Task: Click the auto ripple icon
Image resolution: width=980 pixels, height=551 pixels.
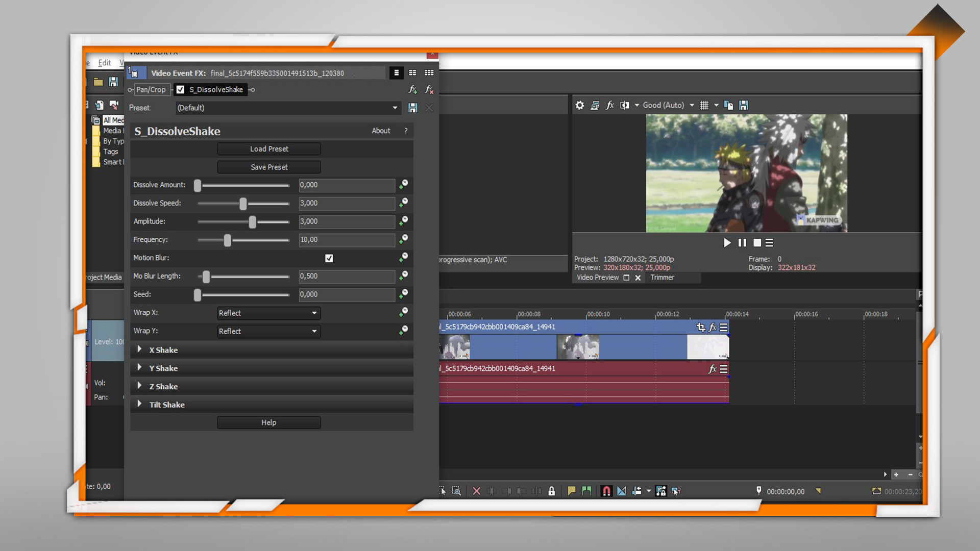Action: coord(636,491)
